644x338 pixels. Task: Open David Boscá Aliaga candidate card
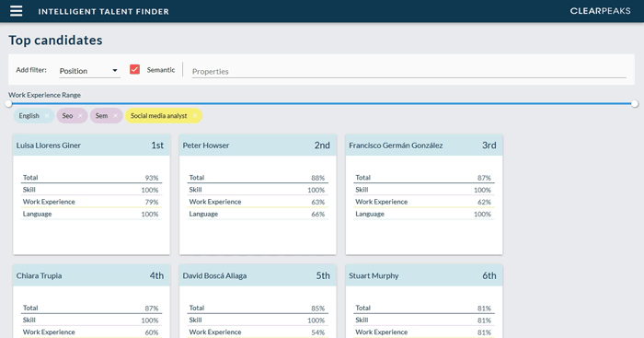pos(258,301)
